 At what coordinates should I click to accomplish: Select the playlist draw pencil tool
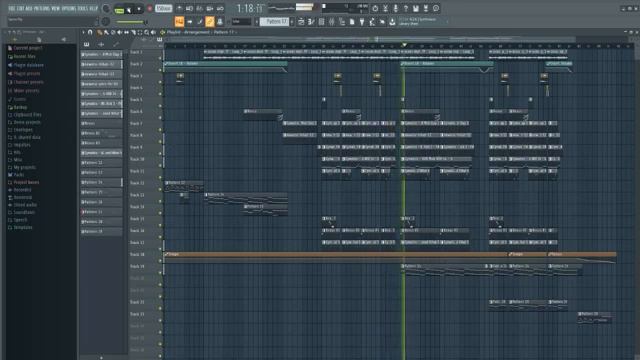99,32
